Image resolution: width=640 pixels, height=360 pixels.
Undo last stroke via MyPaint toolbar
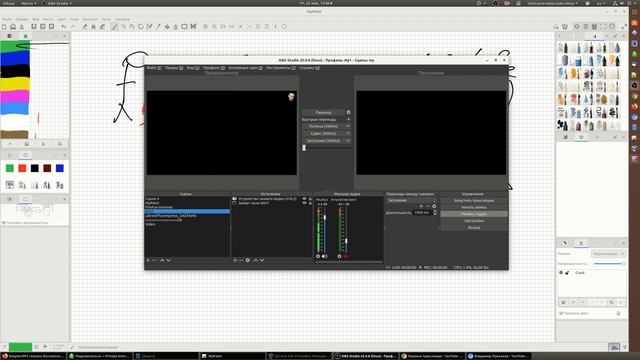coord(64,27)
